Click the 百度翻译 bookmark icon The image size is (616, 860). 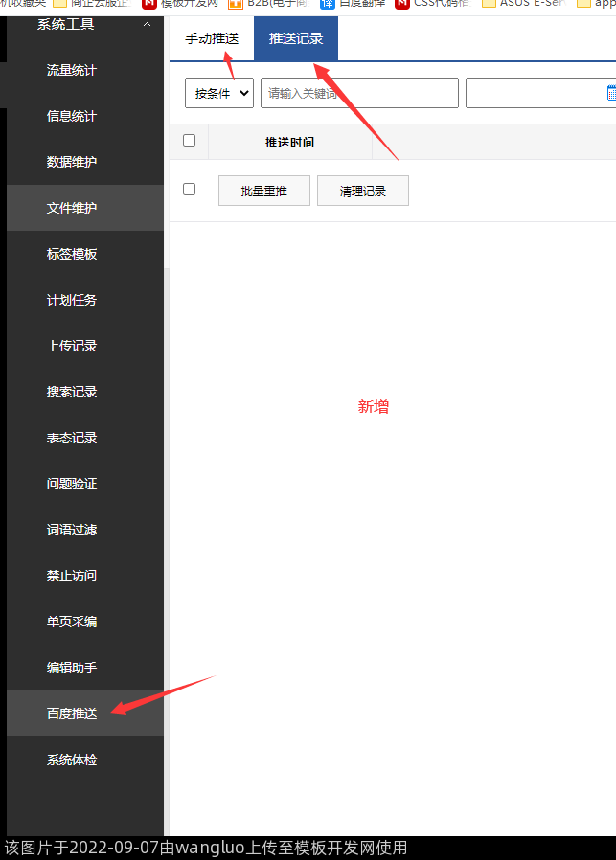click(x=328, y=4)
